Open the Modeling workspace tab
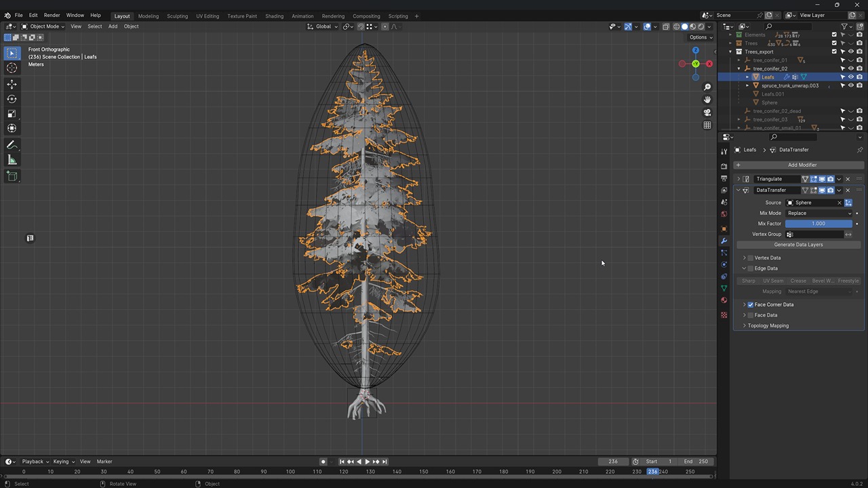This screenshot has height=488, width=868. click(148, 16)
